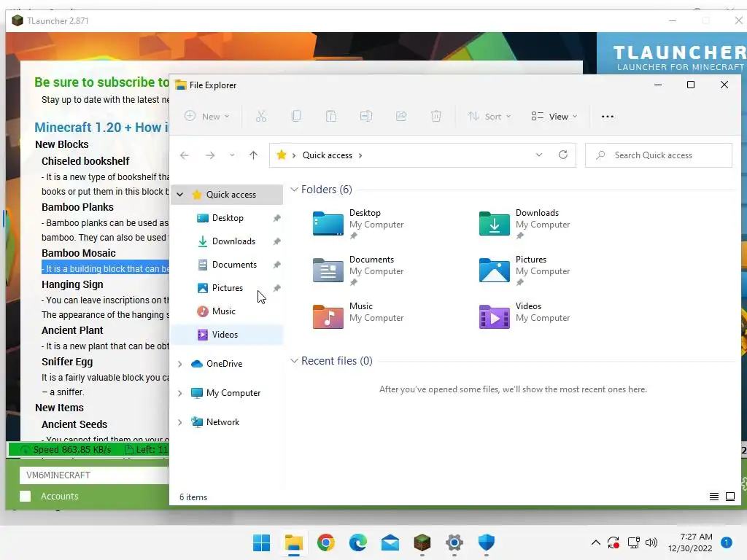This screenshot has height=560, width=747.
Task: Go back with the left arrow
Action: pyautogui.click(x=185, y=155)
